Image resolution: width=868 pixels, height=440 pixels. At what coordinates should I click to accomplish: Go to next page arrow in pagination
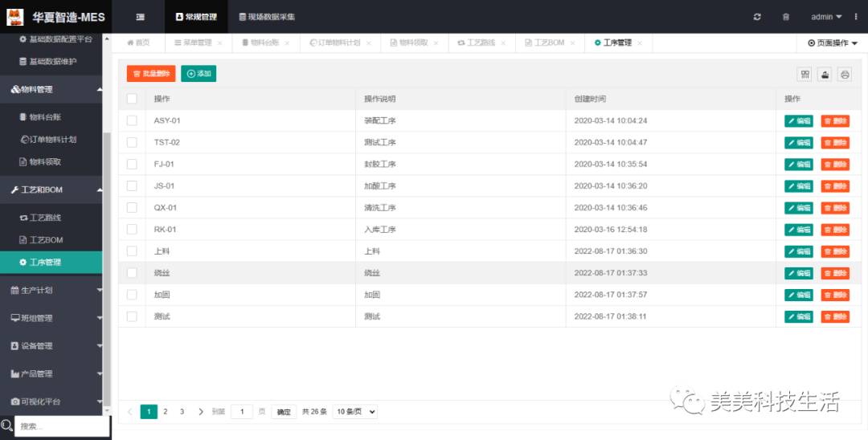tap(200, 412)
